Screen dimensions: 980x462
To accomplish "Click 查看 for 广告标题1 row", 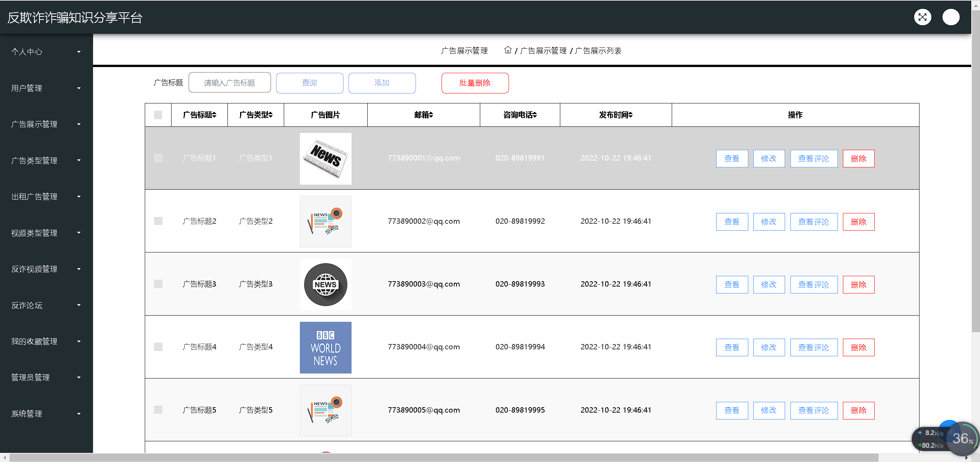I will pyautogui.click(x=732, y=159).
